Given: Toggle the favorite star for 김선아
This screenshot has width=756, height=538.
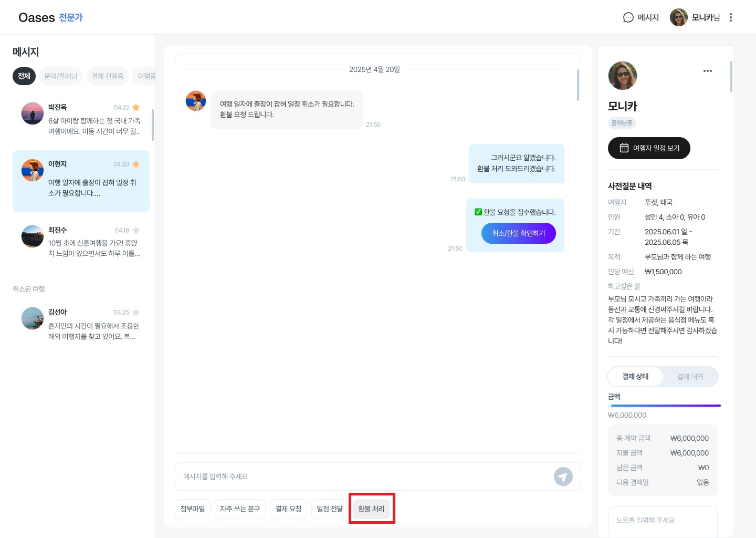Looking at the screenshot, I should [x=136, y=312].
